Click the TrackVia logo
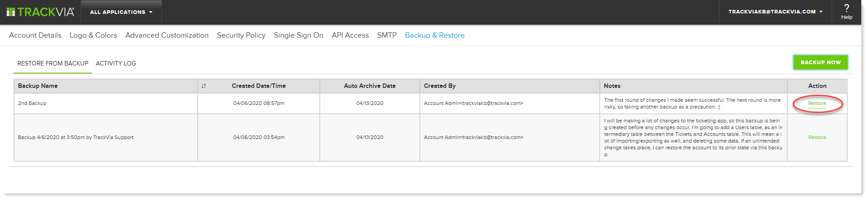 tap(40, 12)
